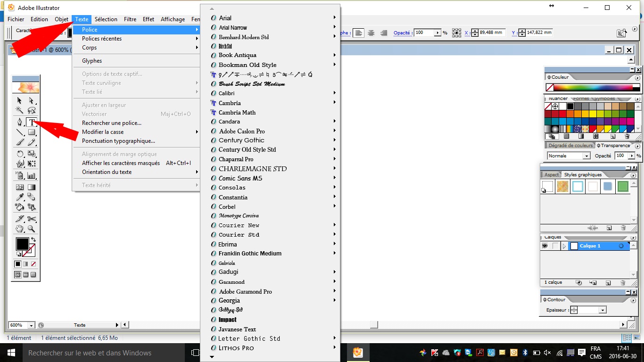Pick the green graphic style thumbnail
The image size is (644, 362).
(623, 187)
